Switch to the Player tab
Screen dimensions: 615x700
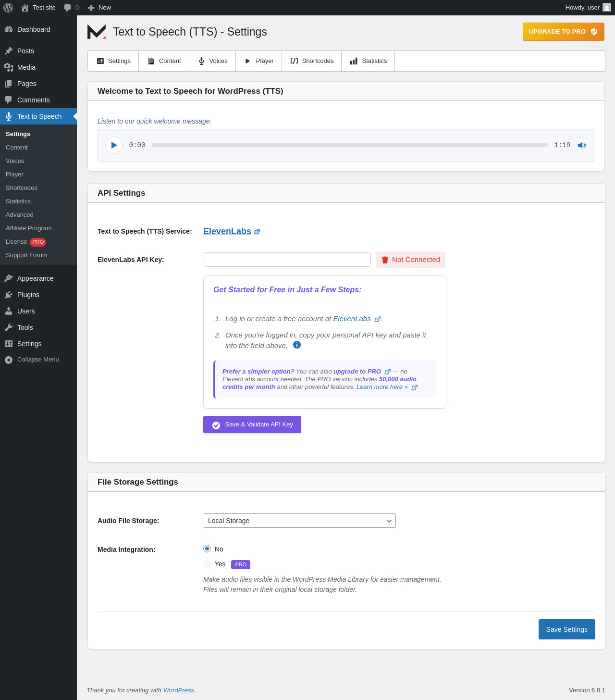259,61
